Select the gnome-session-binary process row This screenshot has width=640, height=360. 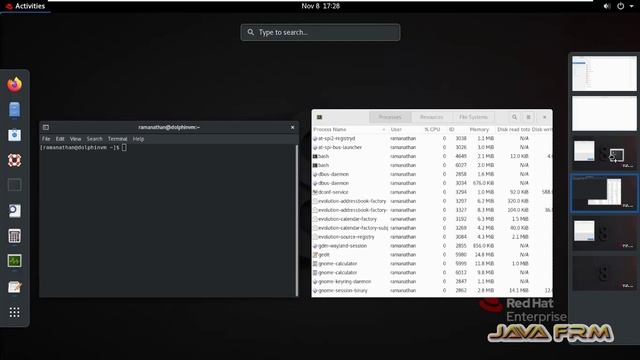(432, 291)
